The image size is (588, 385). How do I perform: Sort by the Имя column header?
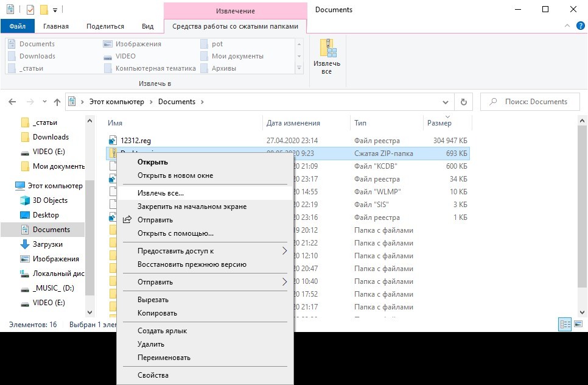184,123
